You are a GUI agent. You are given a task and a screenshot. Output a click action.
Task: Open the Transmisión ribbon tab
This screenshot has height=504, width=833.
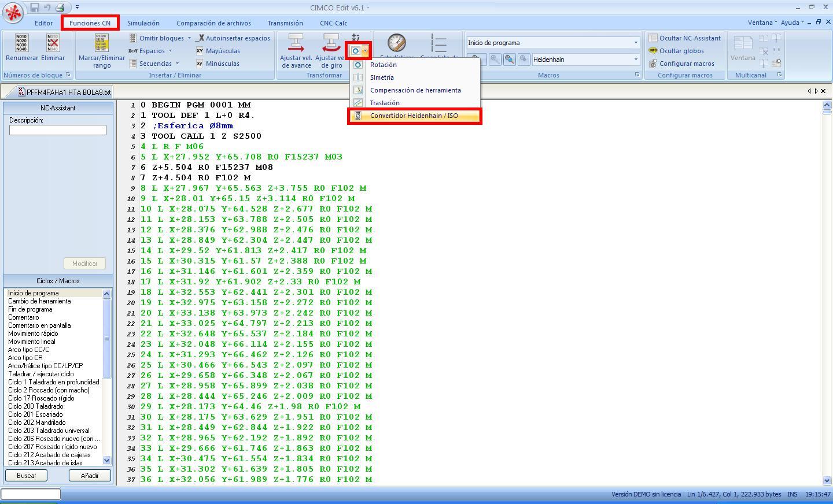(x=285, y=23)
